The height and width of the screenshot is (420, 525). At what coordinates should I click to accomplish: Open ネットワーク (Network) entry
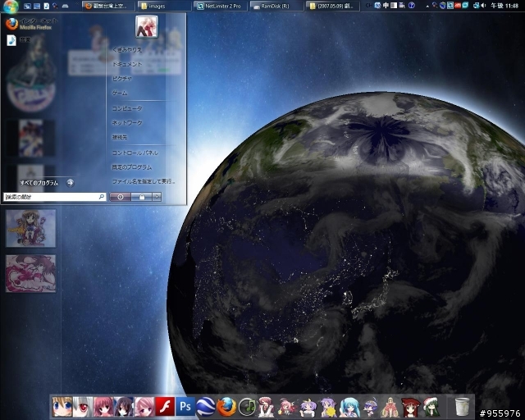coord(126,123)
